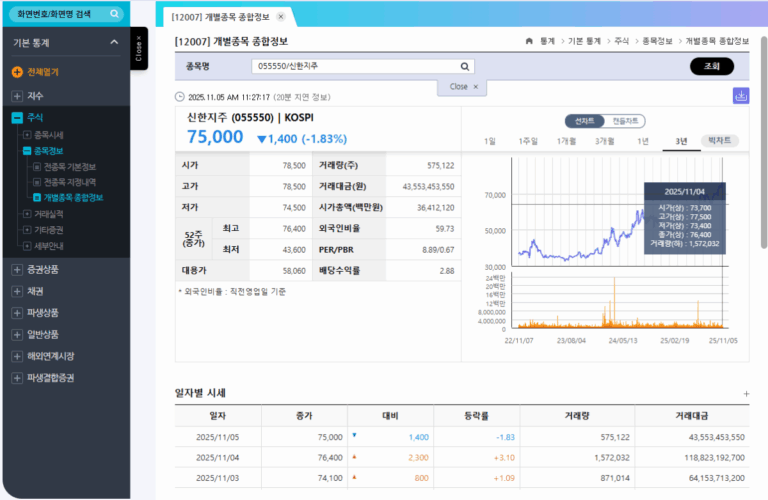768x500 pixels.
Task: Click the 2025/11/05 date cell
Action: click(x=217, y=437)
